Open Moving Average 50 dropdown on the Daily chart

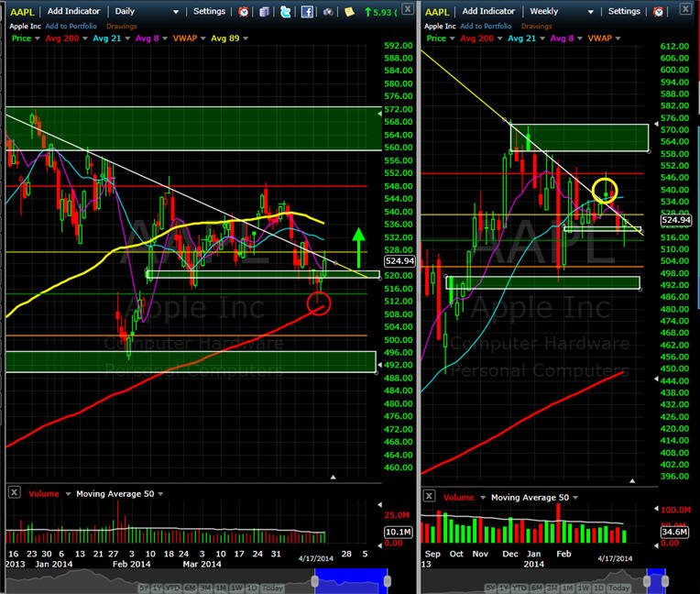pos(160,494)
